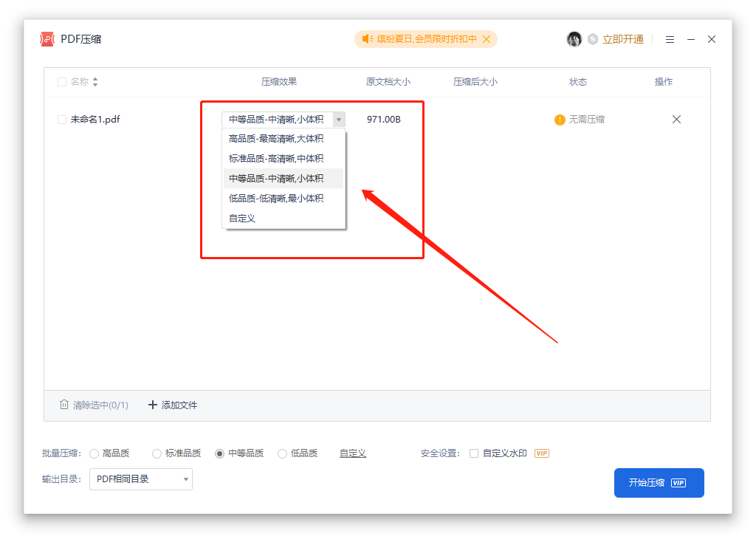Choose 自定义 in the quality list
The image size is (756, 542).
tap(283, 219)
